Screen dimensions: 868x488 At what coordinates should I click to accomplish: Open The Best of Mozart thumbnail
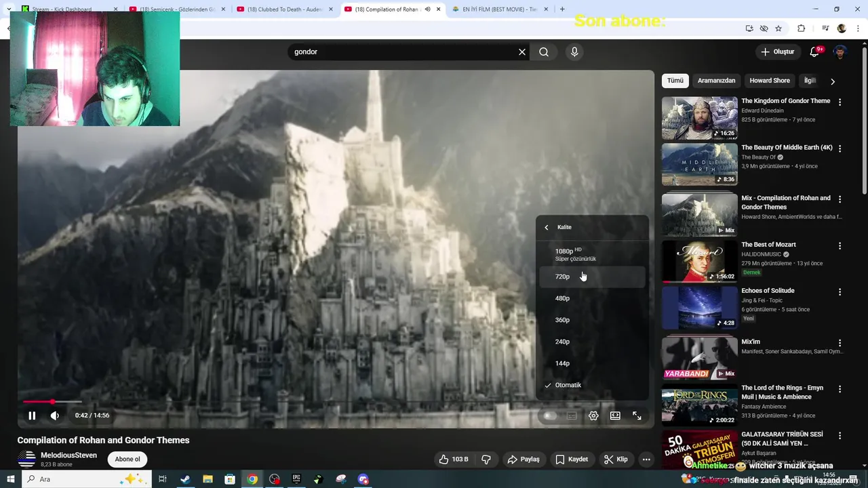coord(699,262)
